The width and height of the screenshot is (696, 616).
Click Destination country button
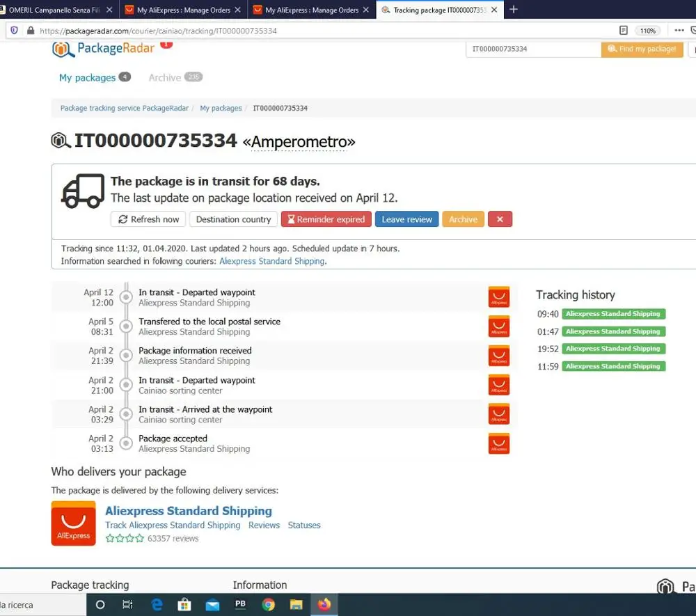click(x=233, y=219)
